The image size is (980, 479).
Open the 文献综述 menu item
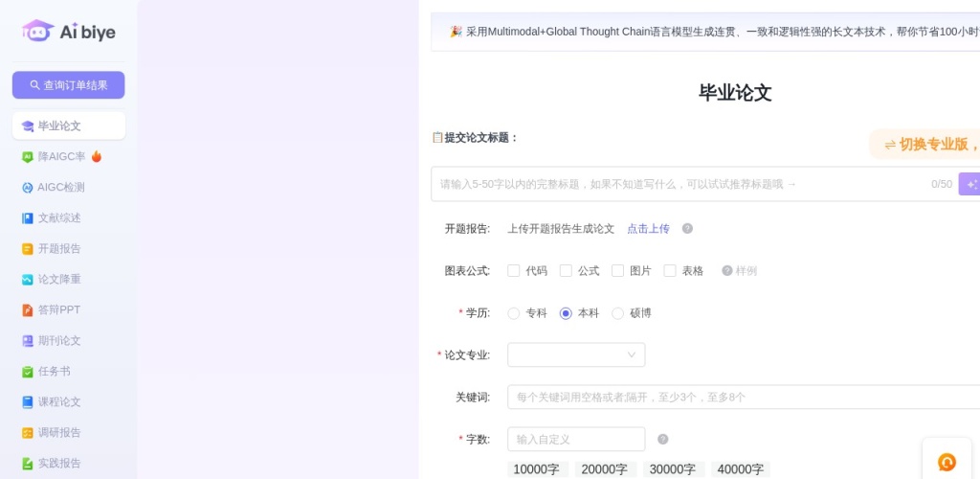pyautogui.click(x=59, y=218)
